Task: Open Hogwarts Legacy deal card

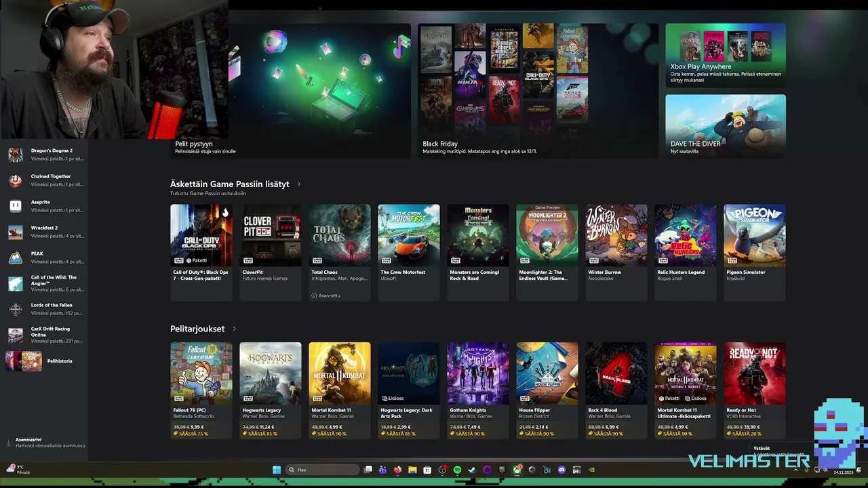Action: [x=271, y=390]
